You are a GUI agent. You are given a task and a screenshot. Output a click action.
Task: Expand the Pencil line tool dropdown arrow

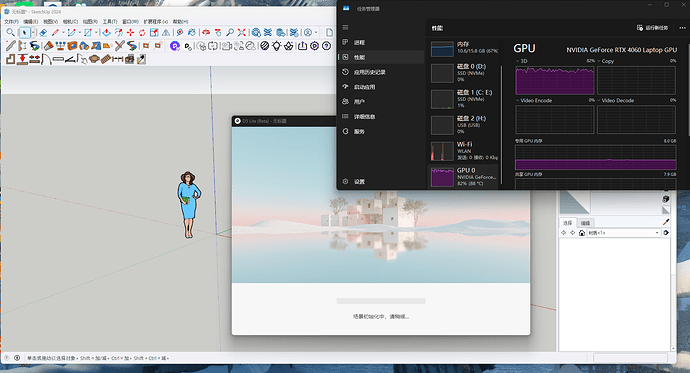click(x=63, y=33)
